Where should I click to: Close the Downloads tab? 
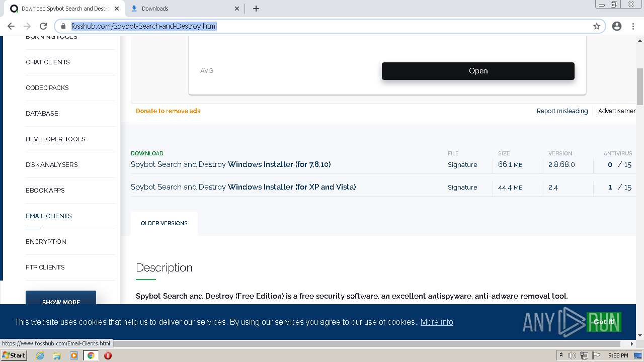click(237, 9)
